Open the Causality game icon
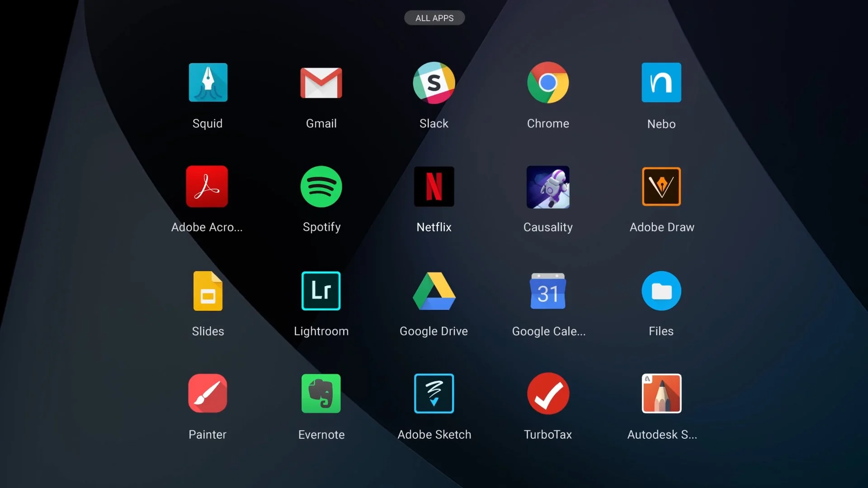Image resolution: width=868 pixels, height=488 pixels. tap(548, 187)
